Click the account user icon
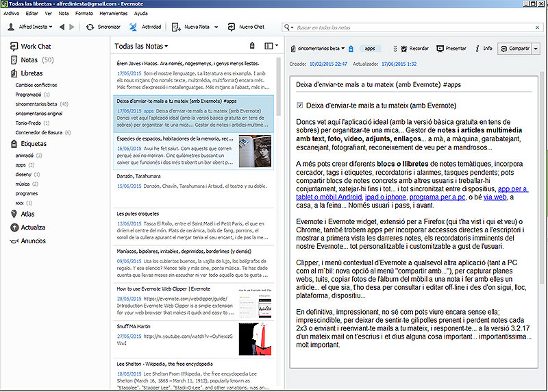This screenshot has width=548, height=392. [11, 27]
